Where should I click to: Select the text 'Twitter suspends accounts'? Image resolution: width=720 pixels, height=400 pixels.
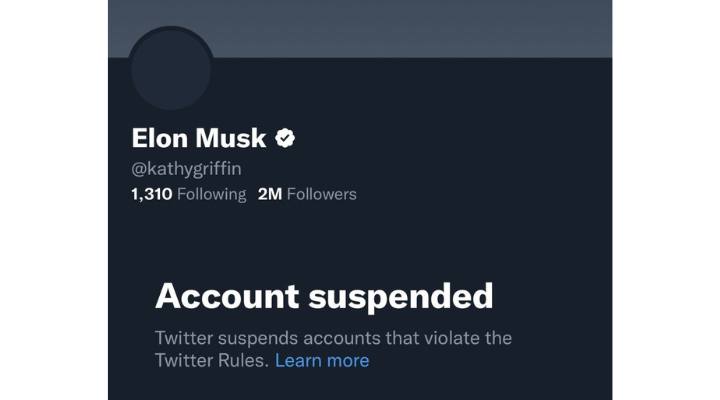pyautogui.click(x=259, y=337)
